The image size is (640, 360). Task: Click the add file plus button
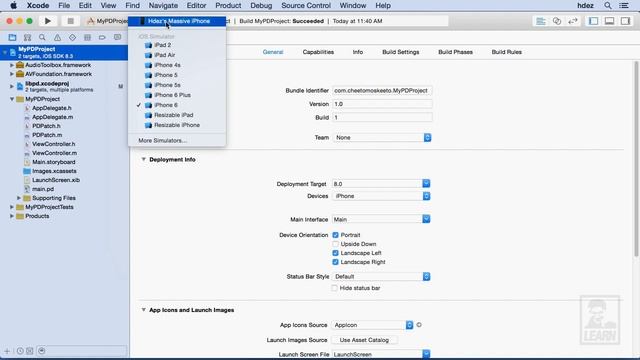(7, 351)
